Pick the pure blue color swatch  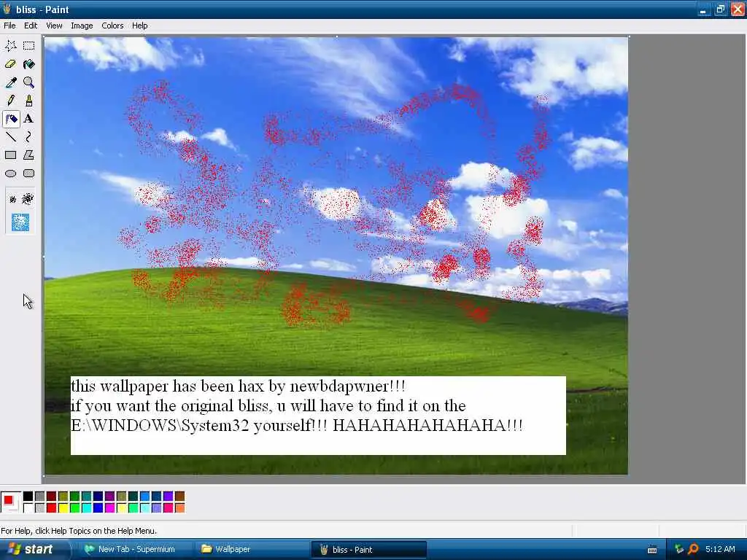pyautogui.click(x=98, y=508)
